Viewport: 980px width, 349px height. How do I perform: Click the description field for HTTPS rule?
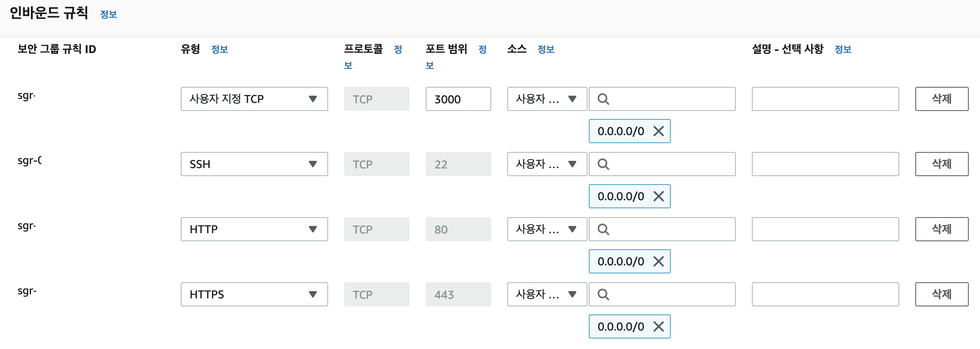tap(825, 294)
